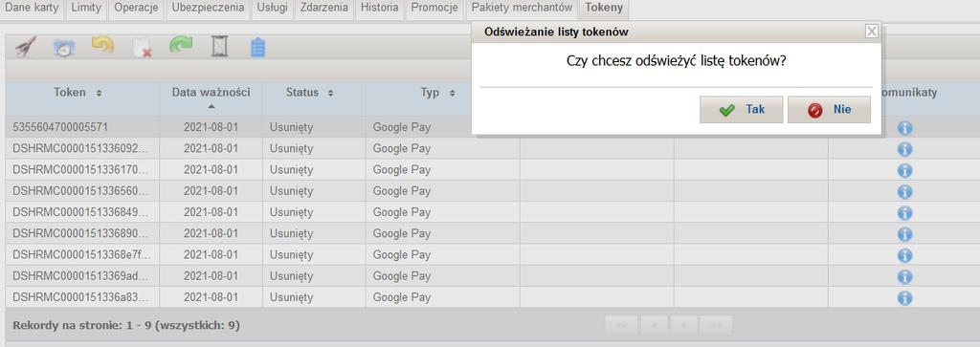
Task: Open info icon for token 5355604700005571
Action: [904, 128]
